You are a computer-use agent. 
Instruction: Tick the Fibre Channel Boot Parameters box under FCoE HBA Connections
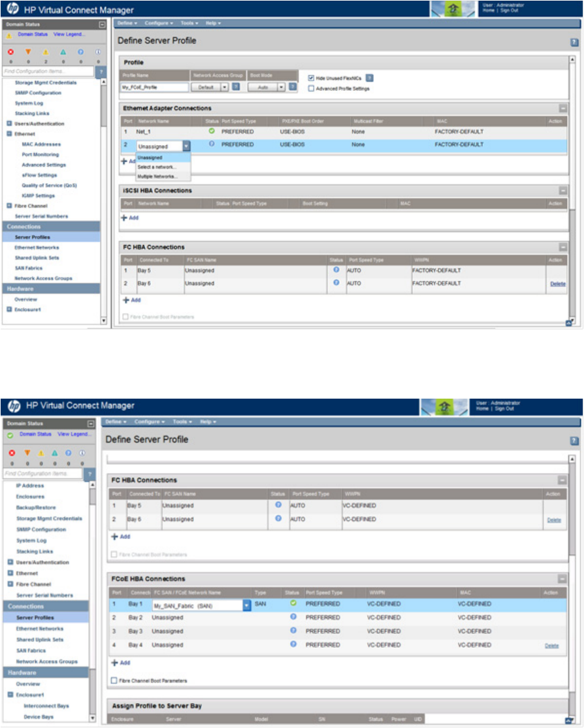pos(114,681)
